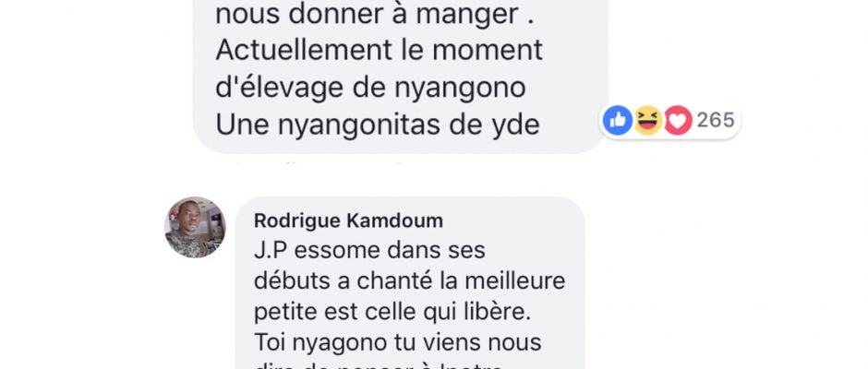Click the word 'J.P' in Rodrigue's comment
868x369 pixels.
[271, 251]
